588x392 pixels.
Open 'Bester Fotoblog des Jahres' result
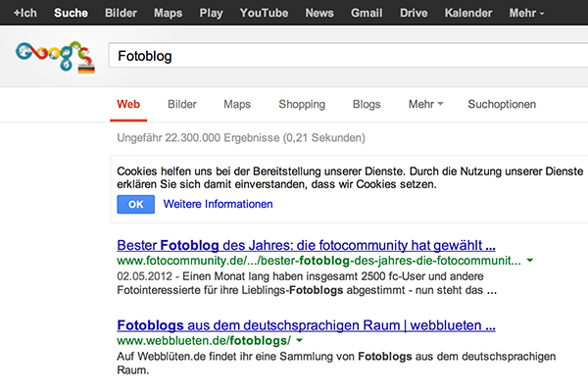click(x=306, y=245)
